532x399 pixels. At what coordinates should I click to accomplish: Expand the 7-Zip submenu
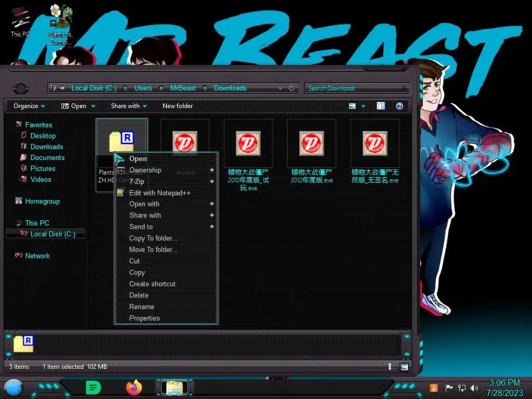166,181
